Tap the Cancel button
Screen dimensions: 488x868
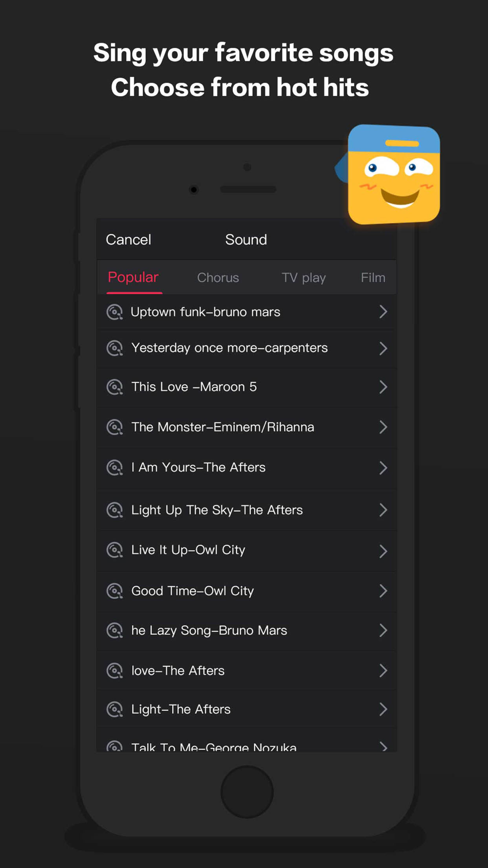click(128, 240)
